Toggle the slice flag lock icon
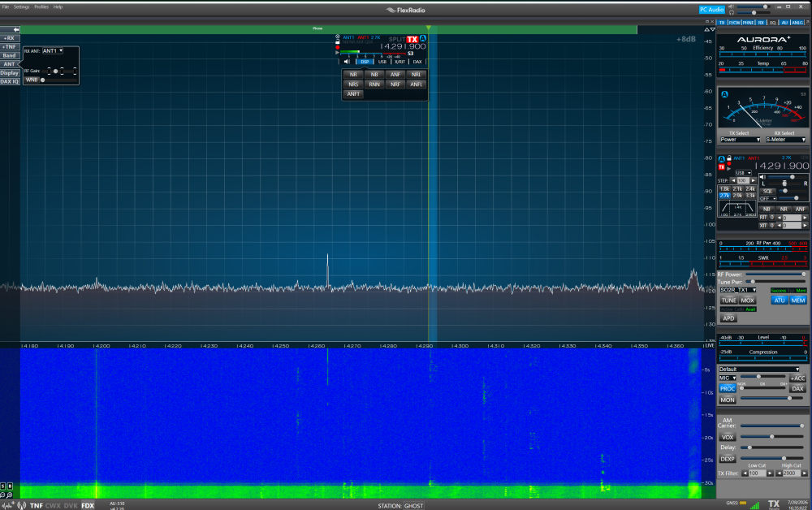This screenshot has height=510, width=812. tap(338, 41)
